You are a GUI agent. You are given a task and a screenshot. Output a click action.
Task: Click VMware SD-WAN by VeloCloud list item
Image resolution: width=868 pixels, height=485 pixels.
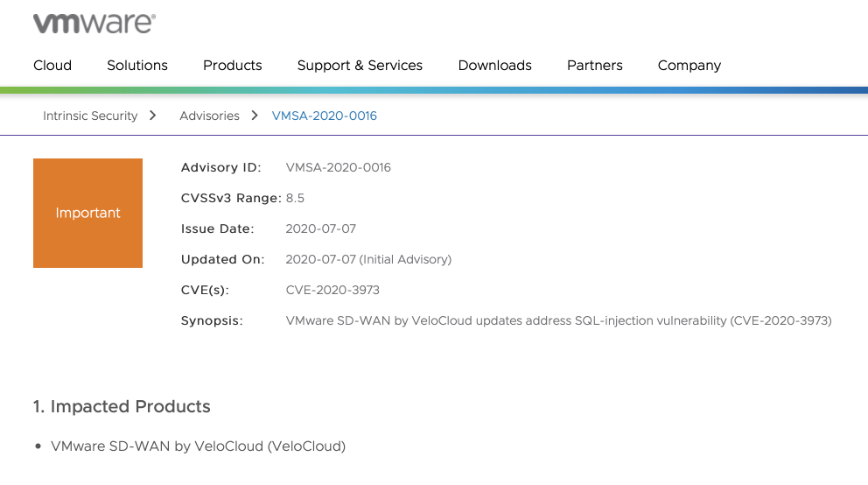tap(198, 446)
